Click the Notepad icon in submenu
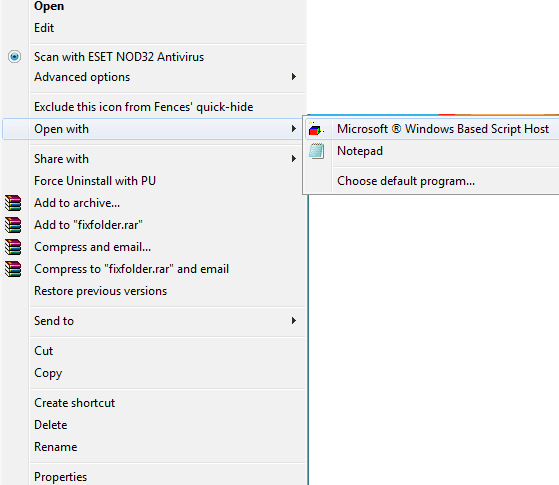This screenshot has height=485, width=559. pyautogui.click(x=317, y=151)
